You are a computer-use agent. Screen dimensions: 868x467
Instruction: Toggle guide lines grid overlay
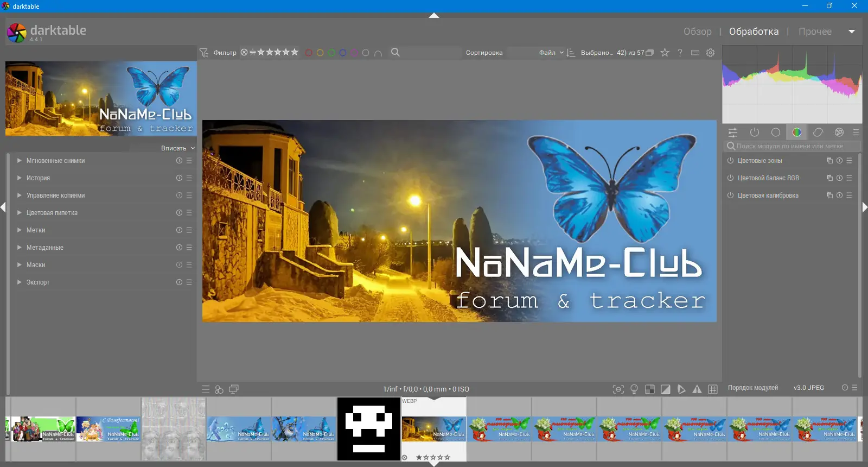[713, 389]
